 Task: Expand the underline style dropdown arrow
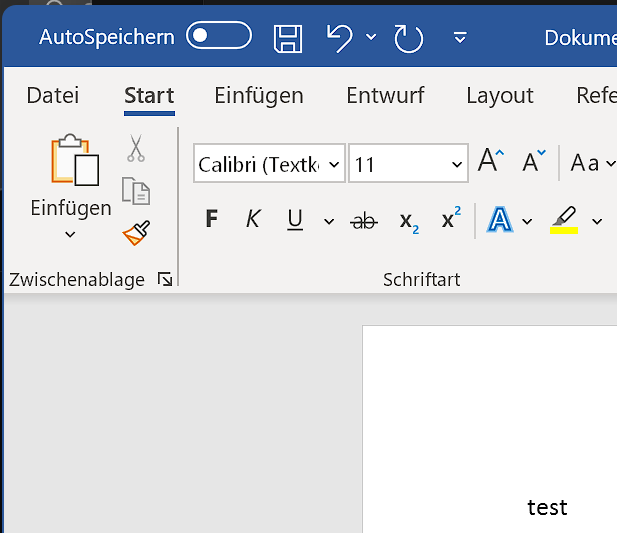click(328, 221)
